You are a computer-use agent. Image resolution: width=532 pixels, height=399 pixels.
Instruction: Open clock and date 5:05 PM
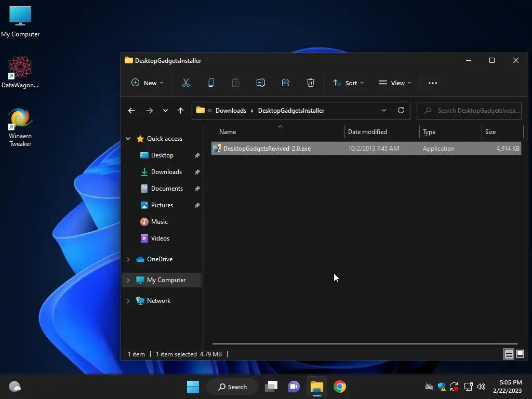pyautogui.click(x=507, y=387)
